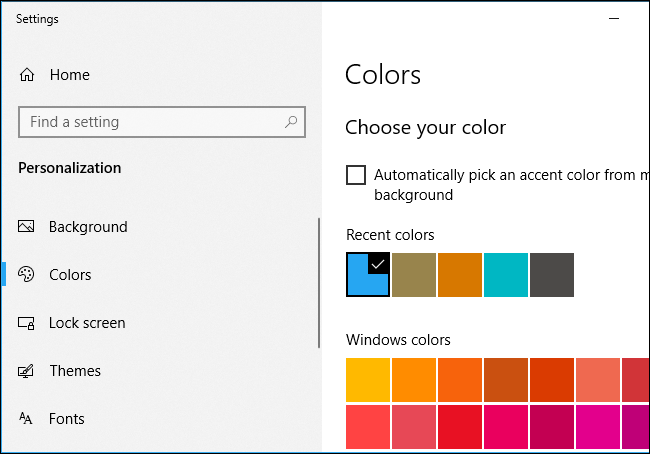Choose the fifth second-row Windows color, dark raspberry
This screenshot has width=650, height=454.
click(x=552, y=427)
